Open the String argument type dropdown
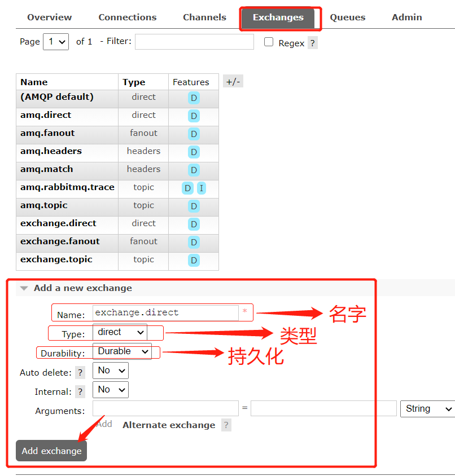The width and height of the screenshot is (455, 476). pyautogui.click(x=428, y=409)
